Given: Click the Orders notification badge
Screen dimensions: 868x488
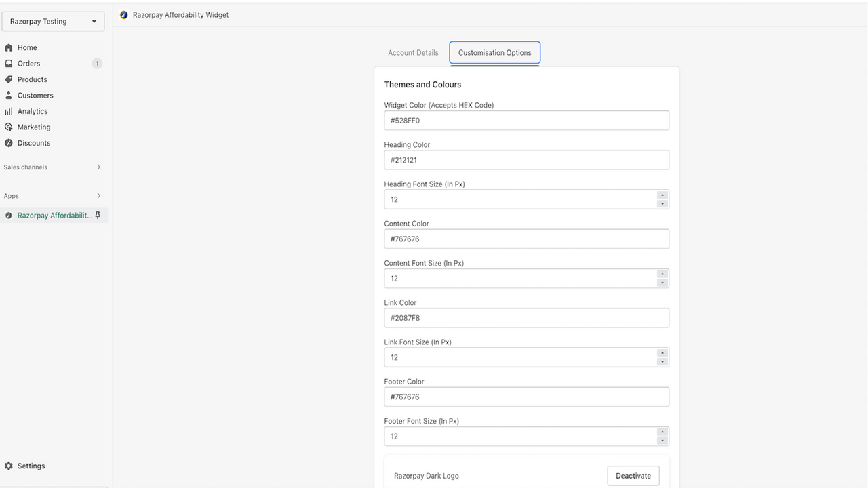Looking at the screenshot, I should click(97, 63).
